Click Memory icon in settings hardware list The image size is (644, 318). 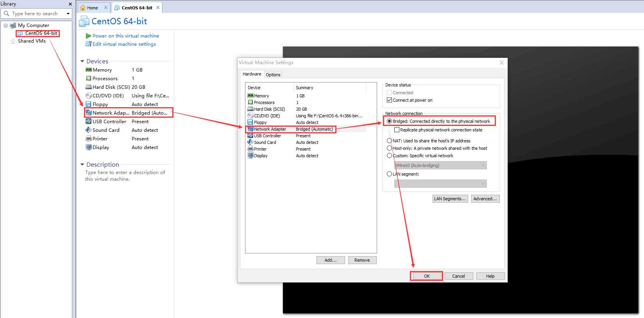(250, 96)
